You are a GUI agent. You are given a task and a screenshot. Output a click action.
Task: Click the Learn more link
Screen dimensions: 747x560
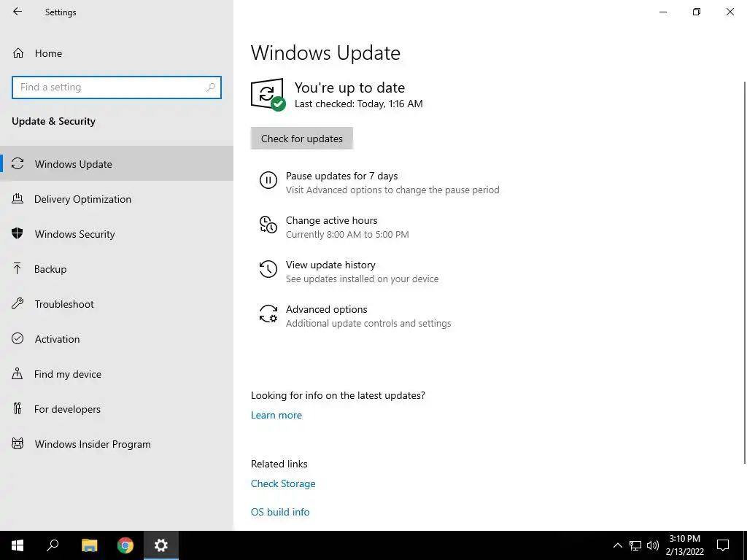276,415
